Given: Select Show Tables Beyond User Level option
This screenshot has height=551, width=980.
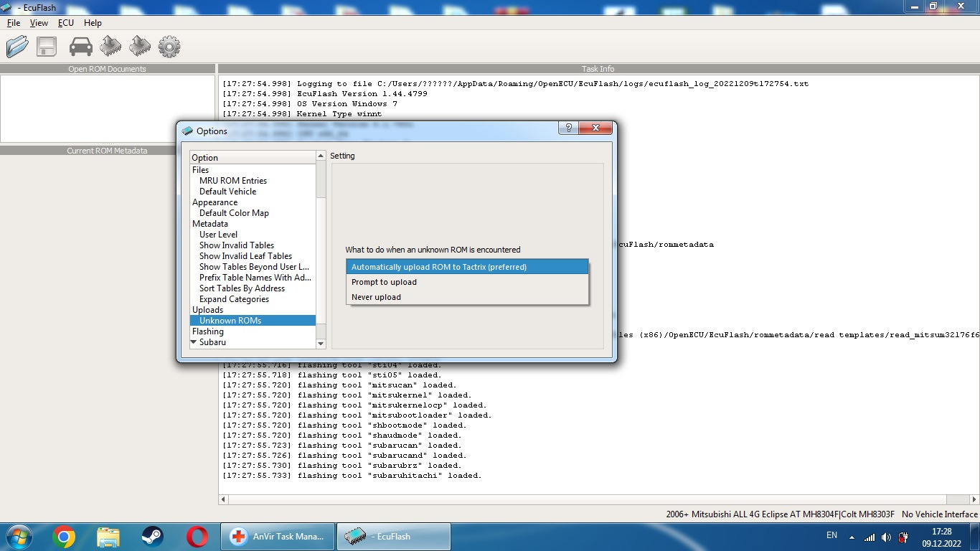Looking at the screenshot, I should (254, 267).
